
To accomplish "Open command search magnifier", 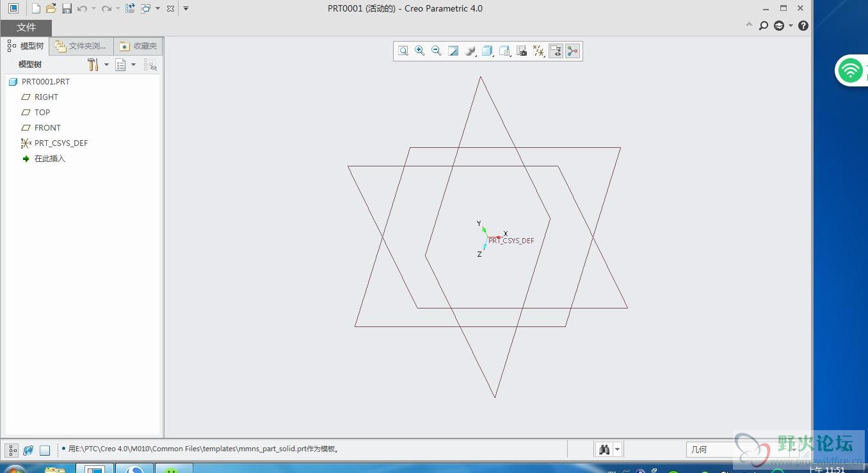I will (x=764, y=26).
